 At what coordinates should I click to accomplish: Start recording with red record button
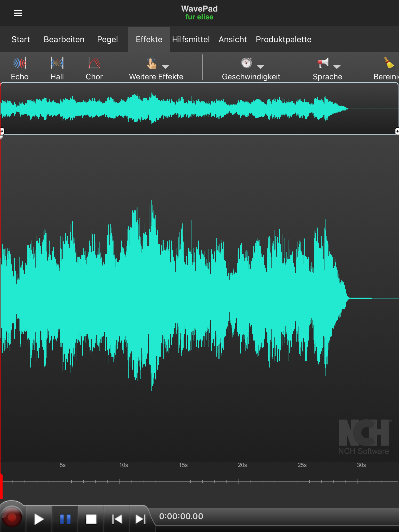pos(12,518)
